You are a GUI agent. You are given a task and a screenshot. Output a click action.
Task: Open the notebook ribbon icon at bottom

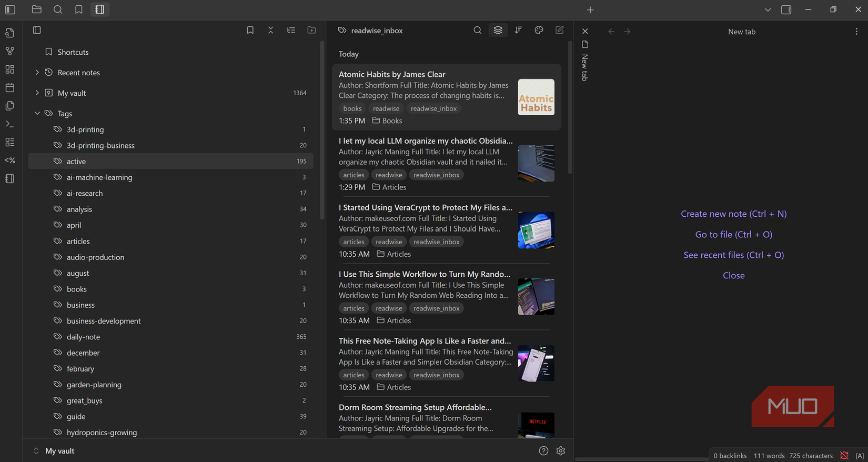tap(10, 179)
